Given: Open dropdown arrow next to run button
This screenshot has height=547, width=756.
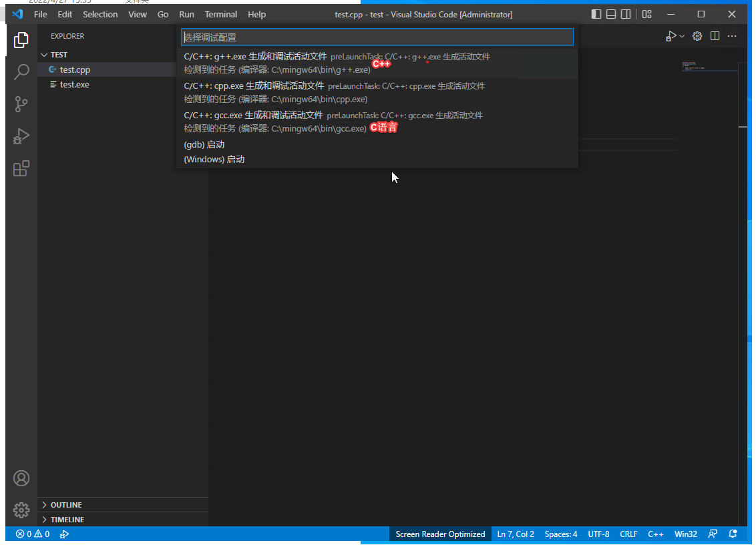Looking at the screenshot, I should [682, 36].
